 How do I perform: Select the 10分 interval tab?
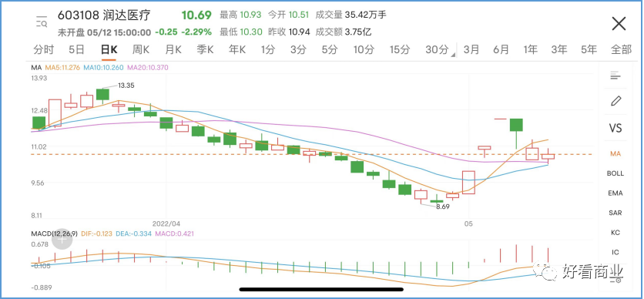point(364,50)
